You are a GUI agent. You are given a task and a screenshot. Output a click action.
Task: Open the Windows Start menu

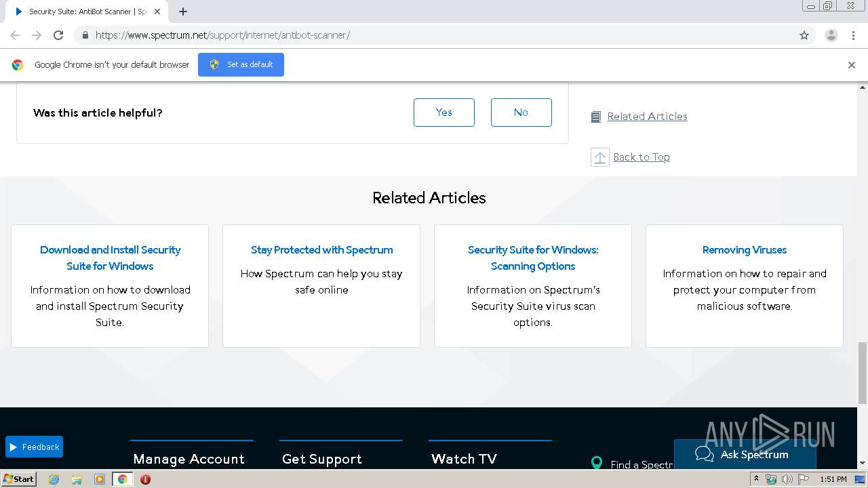coord(19,479)
